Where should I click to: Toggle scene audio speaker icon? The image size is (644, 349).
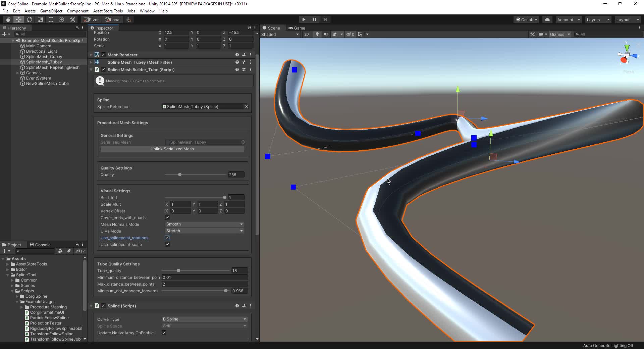(x=326, y=34)
